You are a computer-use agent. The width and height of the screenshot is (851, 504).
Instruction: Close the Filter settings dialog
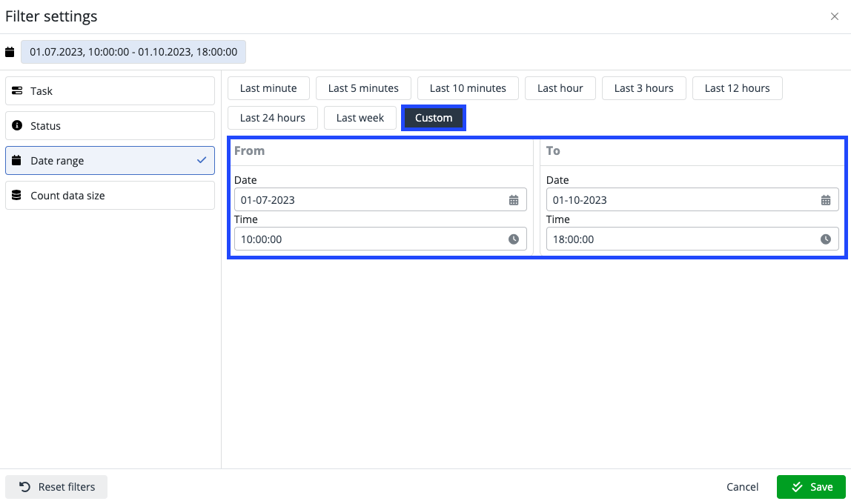click(835, 16)
